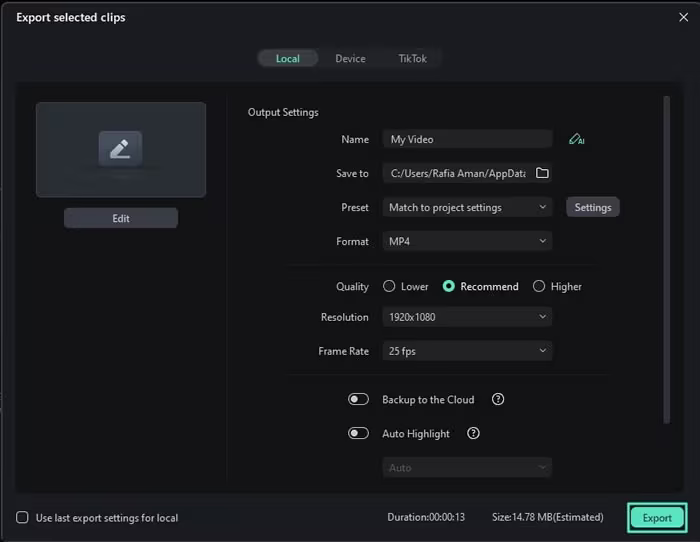Check Use last export settings for local
This screenshot has height=542, width=700.
23,518
